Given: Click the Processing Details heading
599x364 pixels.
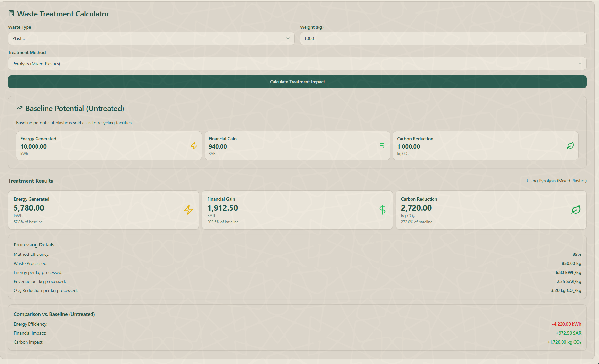Looking at the screenshot, I should pos(34,245).
